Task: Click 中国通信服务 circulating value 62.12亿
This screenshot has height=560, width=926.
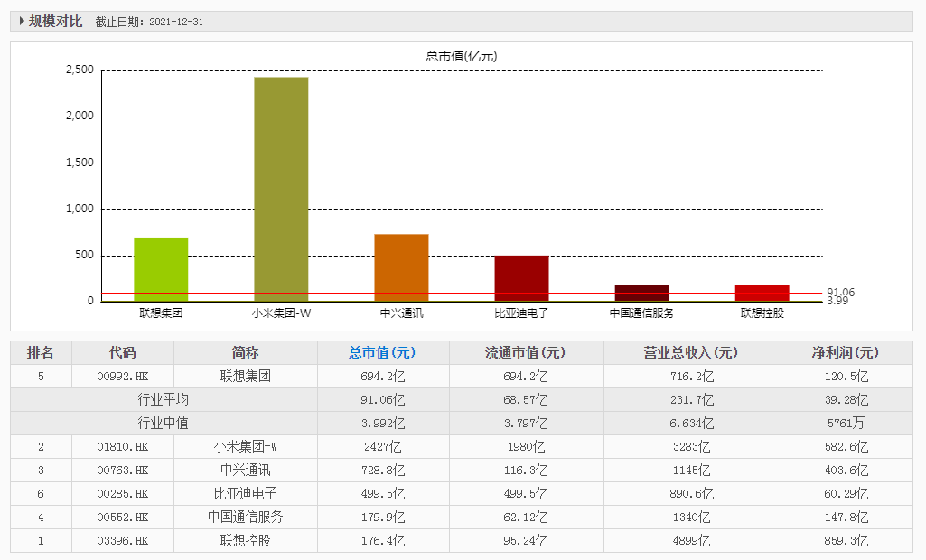Action: (x=526, y=518)
